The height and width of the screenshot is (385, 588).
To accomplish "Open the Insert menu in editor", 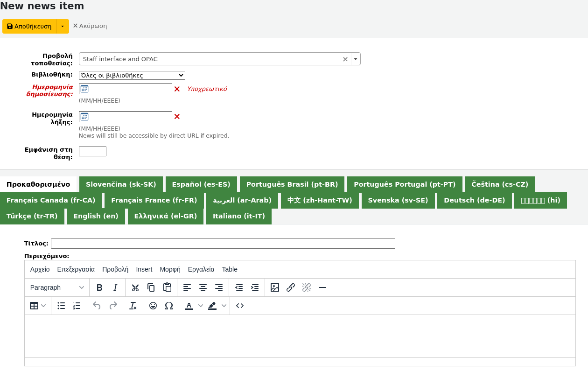I will tap(144, 269).
